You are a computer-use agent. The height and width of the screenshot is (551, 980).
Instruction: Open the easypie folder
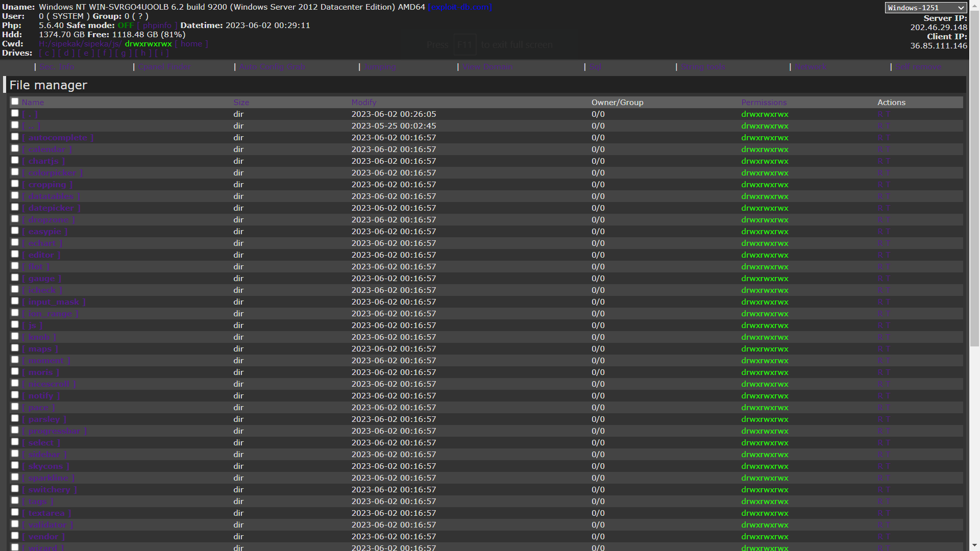(45, 232)
